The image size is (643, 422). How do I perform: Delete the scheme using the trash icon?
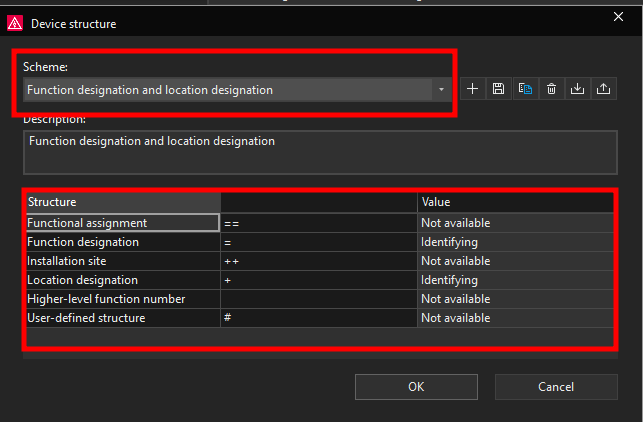click(x=551, y=89)
